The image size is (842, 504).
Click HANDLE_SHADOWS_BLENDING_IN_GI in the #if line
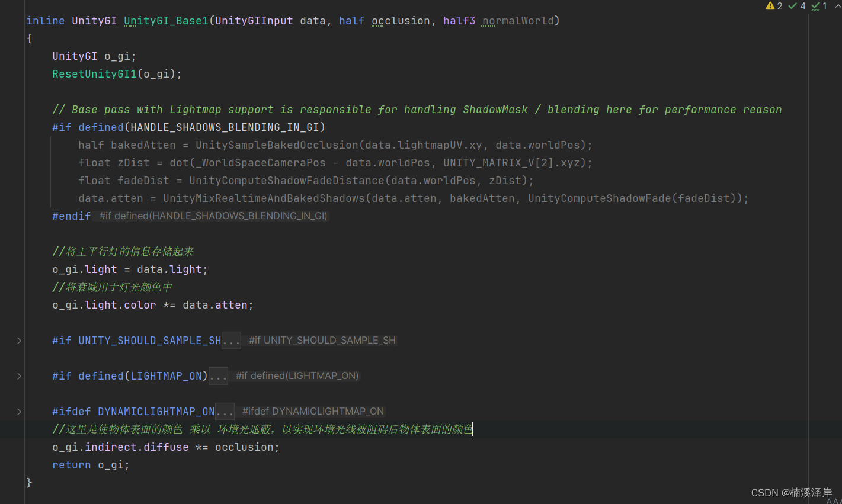225,127
